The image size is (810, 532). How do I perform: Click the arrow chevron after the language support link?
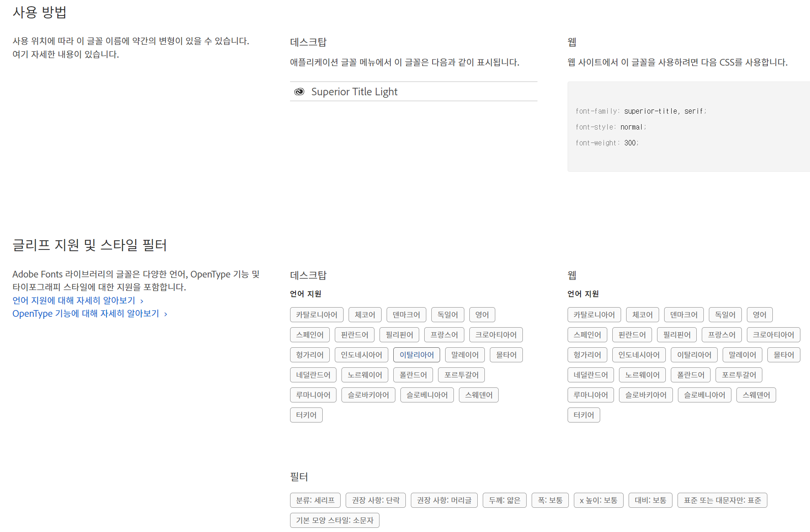point(142,301)
